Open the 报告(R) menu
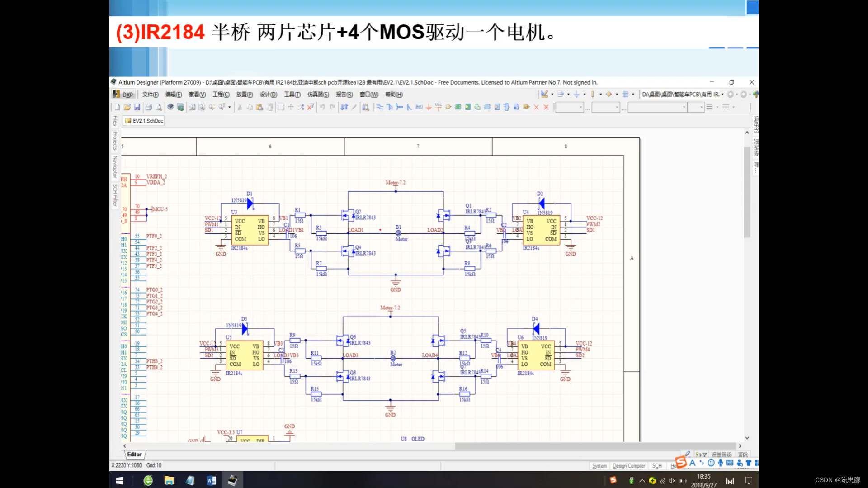Image resolution: width=868 pixels, height=488 pixels. point(344,94)
